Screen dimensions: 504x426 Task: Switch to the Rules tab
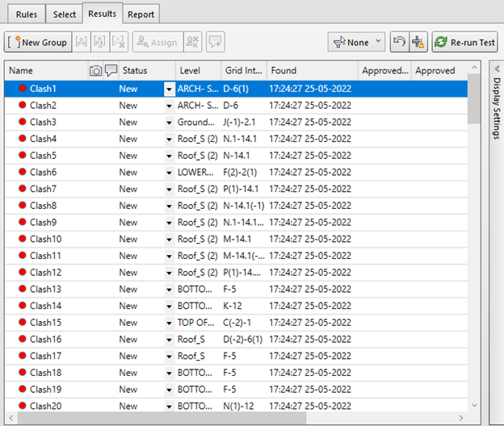point(26,14)
